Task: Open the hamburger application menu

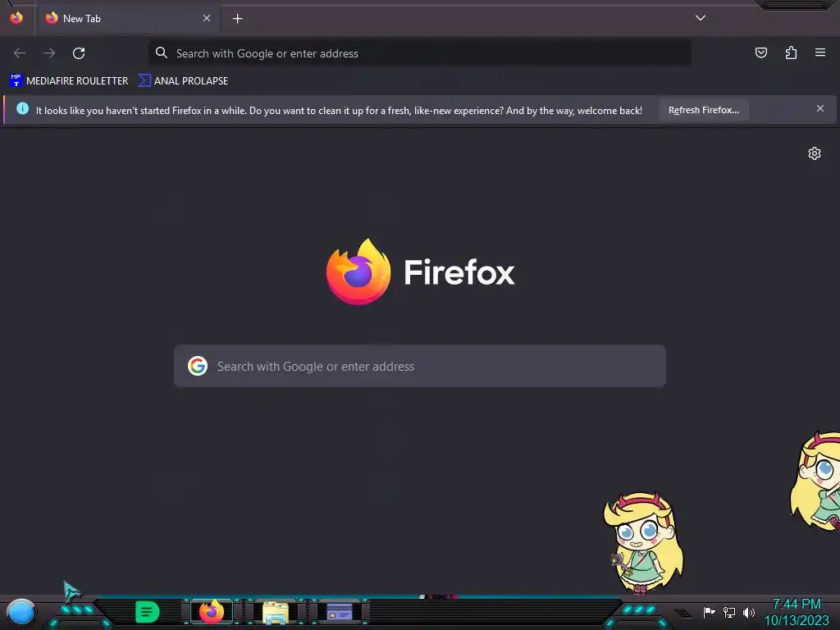Action: (820, 52)
